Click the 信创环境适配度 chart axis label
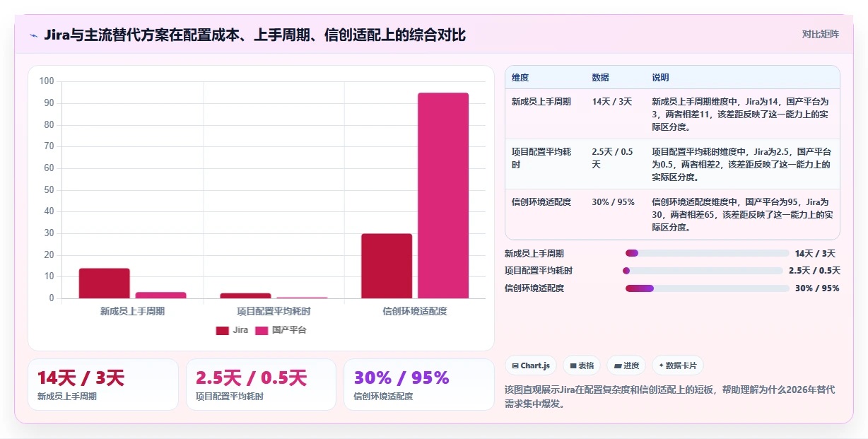868x439 pixels. point(415,311)
